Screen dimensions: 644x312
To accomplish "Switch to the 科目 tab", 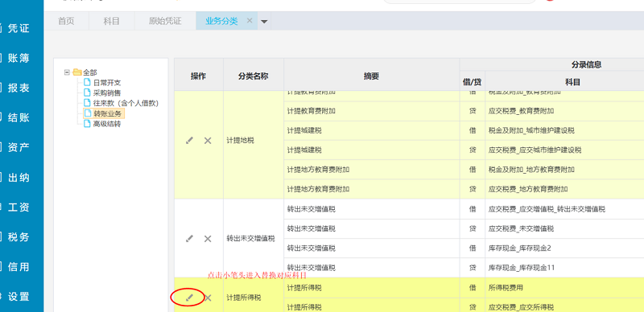I will pos(111,21).
